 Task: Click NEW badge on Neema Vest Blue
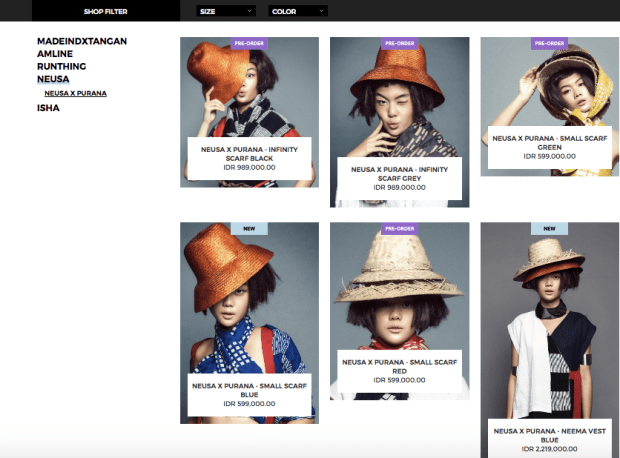tap(549, 228)
